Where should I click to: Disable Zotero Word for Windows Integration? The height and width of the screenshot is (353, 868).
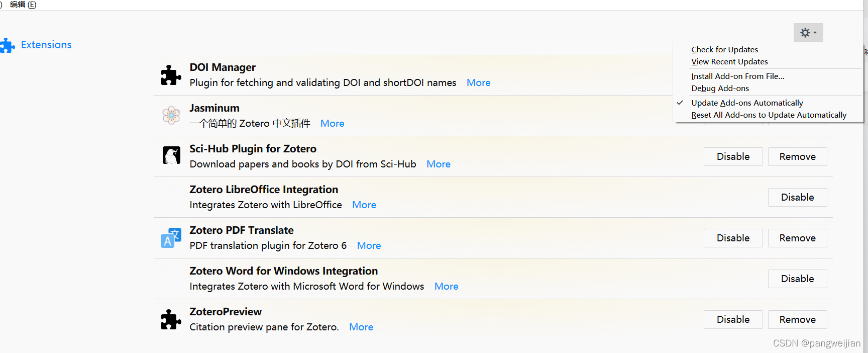point(797,279)
